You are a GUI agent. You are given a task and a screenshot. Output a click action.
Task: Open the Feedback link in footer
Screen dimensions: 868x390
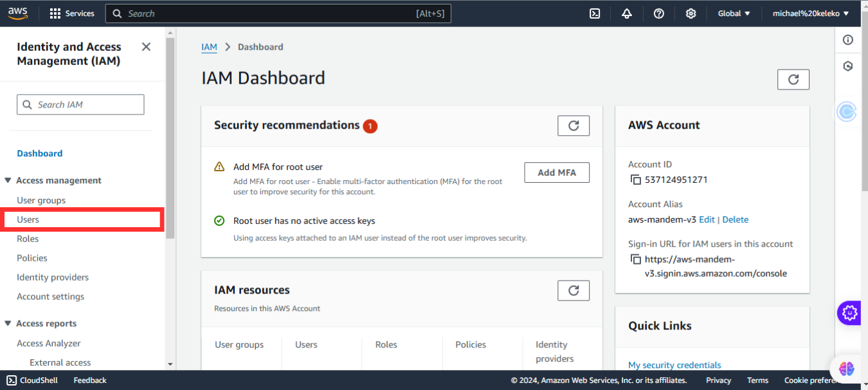coord(90,380)
